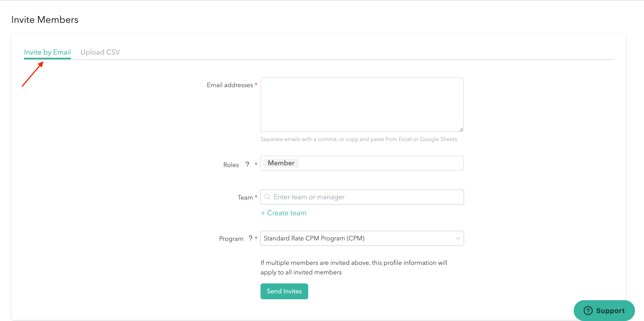Click the Roles field label
Screen dimensions: 644x321
coord(231,165)
